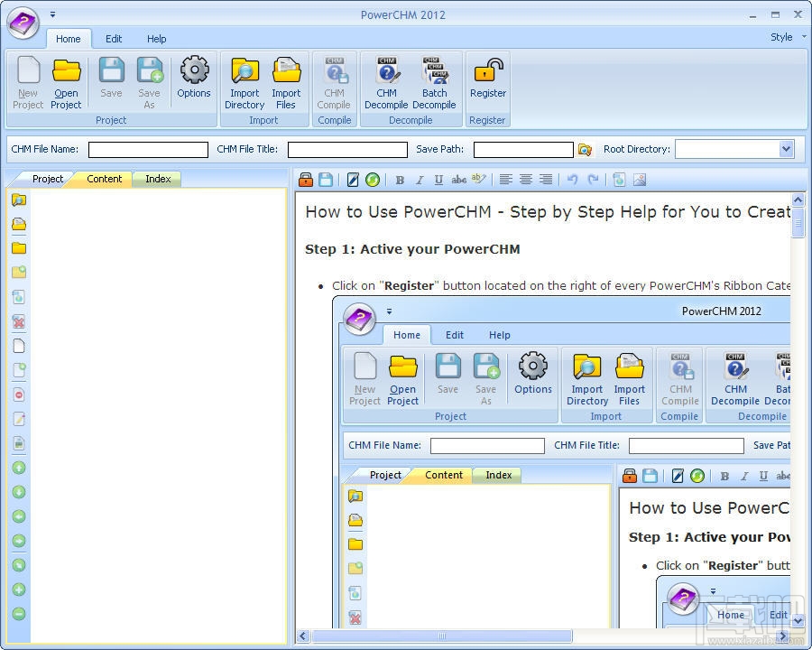
Task: Click the redo arrow in editor toolbar
Action: (x=593, y=180)
